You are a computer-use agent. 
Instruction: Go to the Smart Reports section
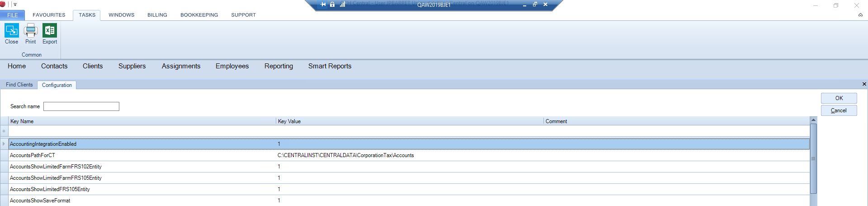point(330,66)
